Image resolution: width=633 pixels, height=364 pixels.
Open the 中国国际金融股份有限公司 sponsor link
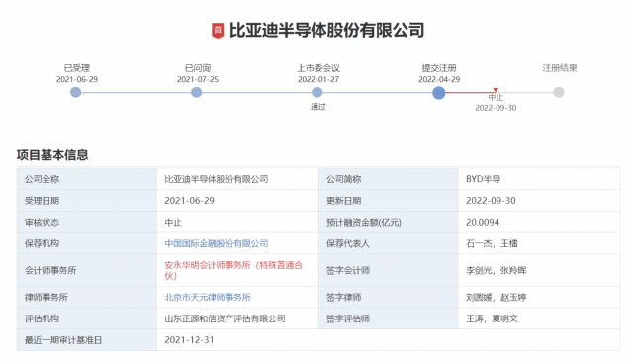point(217,243)
